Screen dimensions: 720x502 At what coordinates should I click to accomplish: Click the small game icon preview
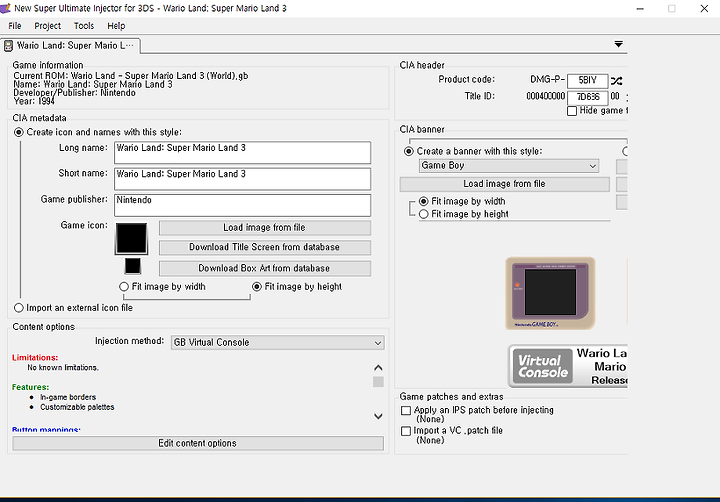point(133,266)
